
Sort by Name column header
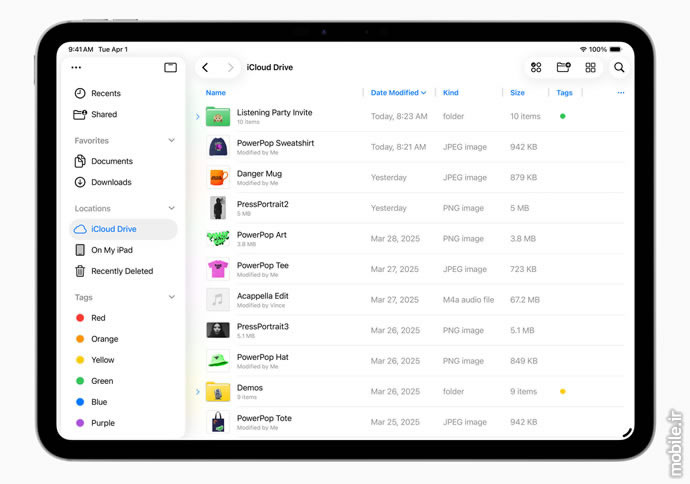click(216, 92)
